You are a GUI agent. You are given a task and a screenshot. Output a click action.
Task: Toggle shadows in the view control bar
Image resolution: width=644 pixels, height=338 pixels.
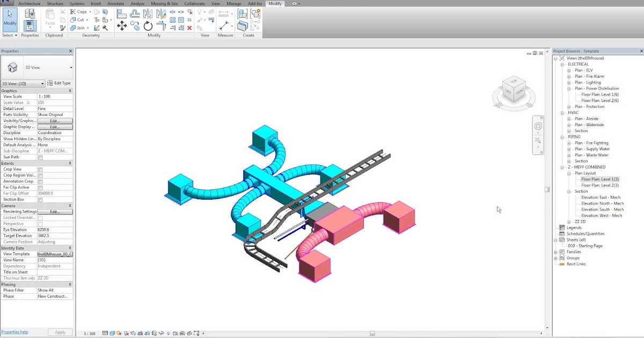click(x=126, y=333)
